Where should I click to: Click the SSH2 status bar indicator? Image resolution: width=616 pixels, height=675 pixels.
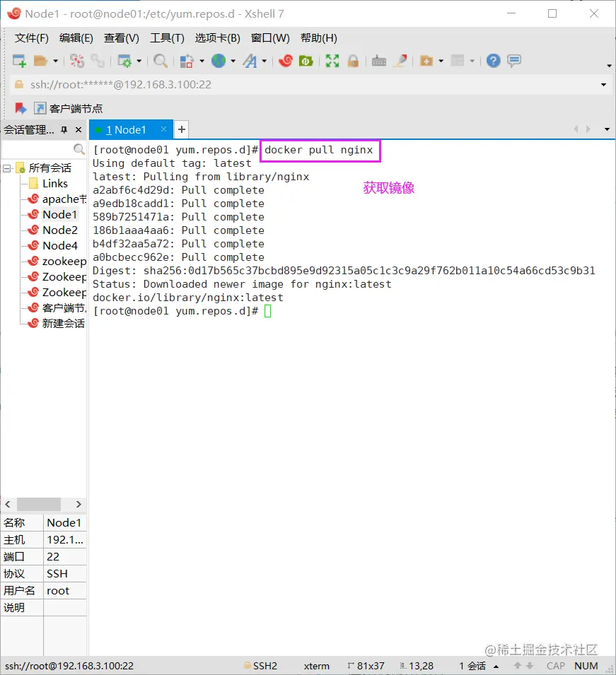point(260,666)
